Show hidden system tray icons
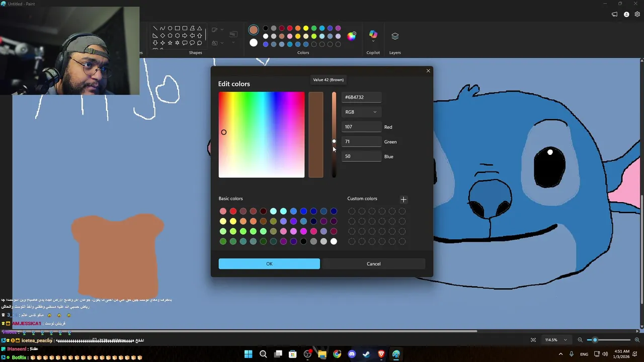This screenshot has height=362, width=644. (560, 354)
